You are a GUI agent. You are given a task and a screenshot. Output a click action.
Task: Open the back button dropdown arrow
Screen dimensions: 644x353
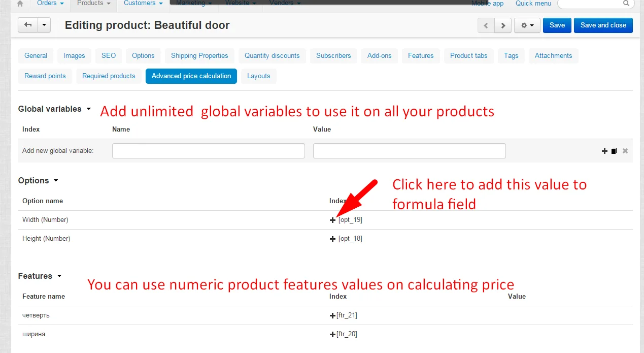(x=44, y=25)
